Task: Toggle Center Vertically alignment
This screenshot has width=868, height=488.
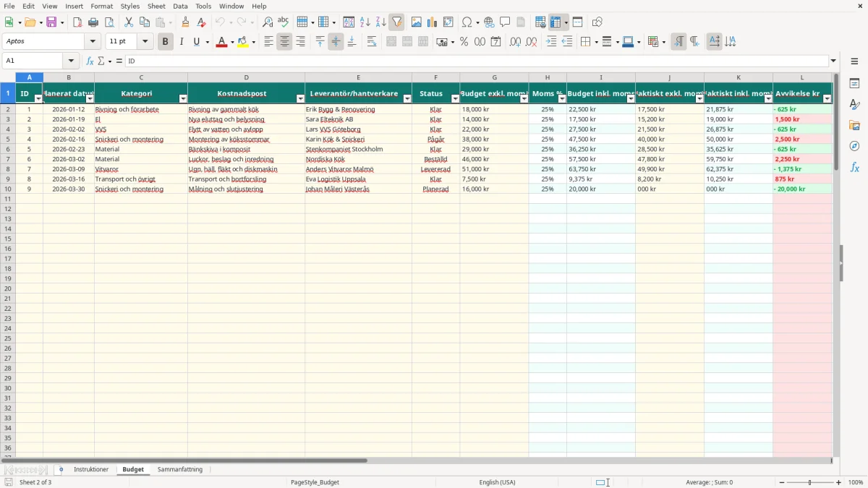Action: pyautogui.click(x=336, y=42)
